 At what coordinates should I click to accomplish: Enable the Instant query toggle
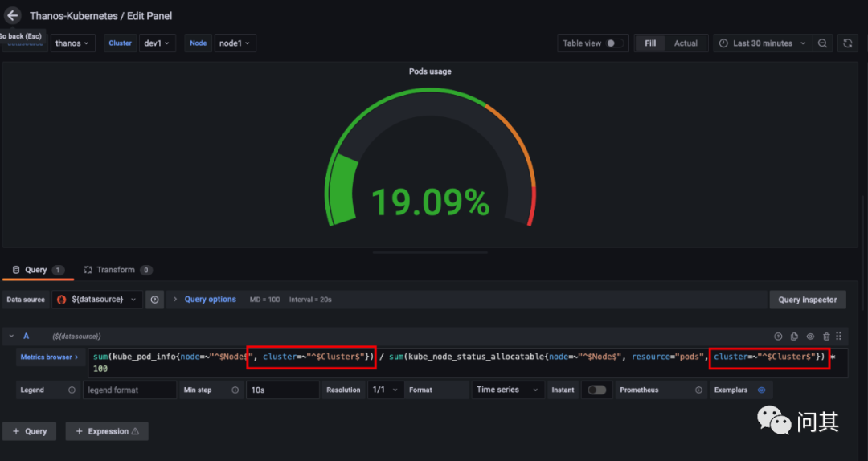[596, 390]
